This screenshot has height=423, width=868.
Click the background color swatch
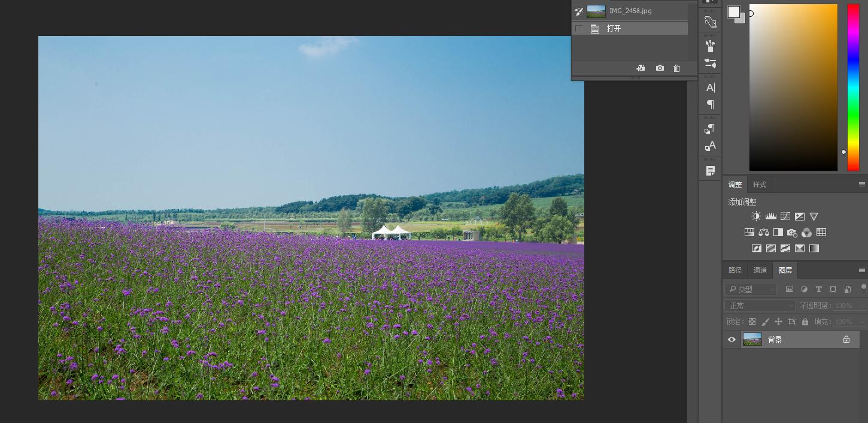click(742, 20)
